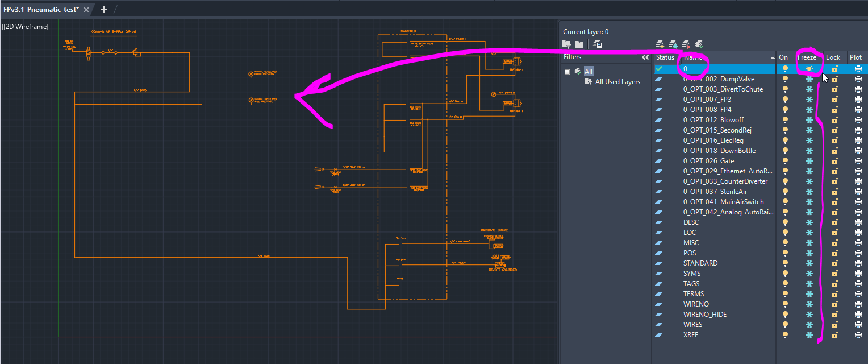Image resolution: width=868 pixels, height=364 pixels.
Task: Create a New Property Filter
Action: (566, 44)
